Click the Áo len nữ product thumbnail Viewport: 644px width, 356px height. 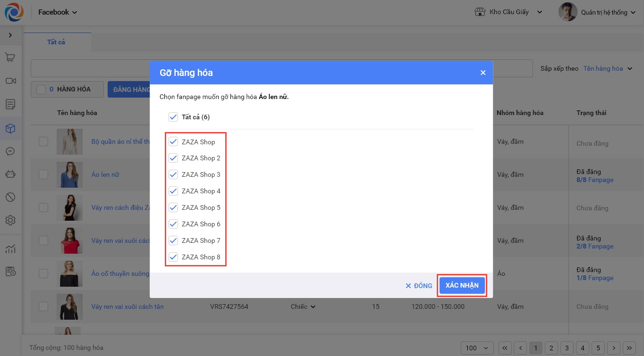[x=69, y=174]
